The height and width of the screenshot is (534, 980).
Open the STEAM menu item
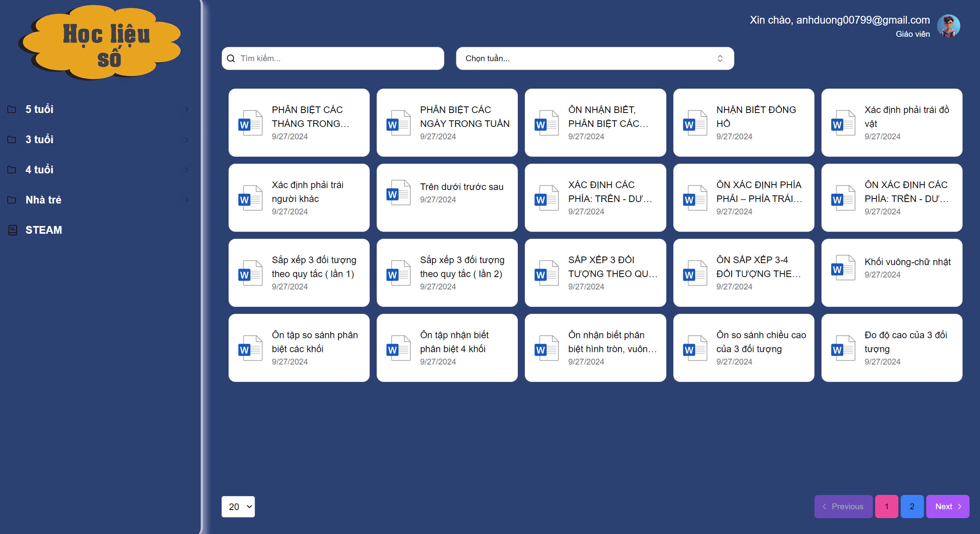[x=43, y=230]
